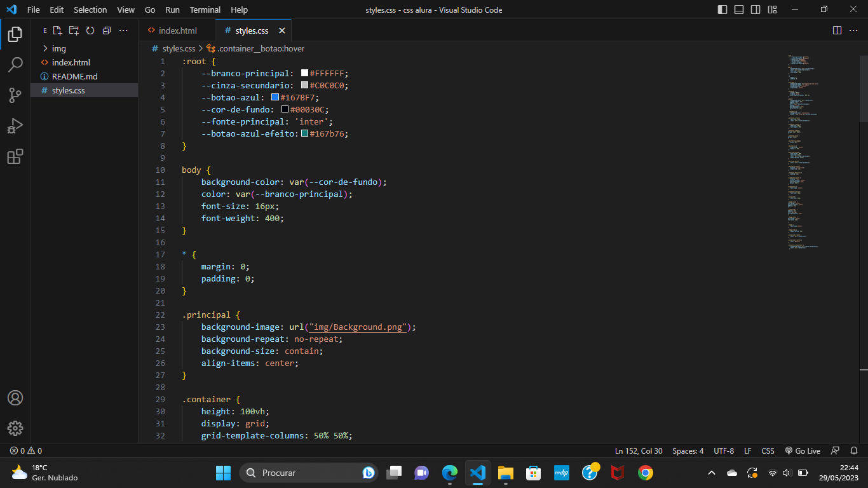The image size is (868, 488).
Task: Open the weather widget showing 18°C
Action: pos(44,473)
